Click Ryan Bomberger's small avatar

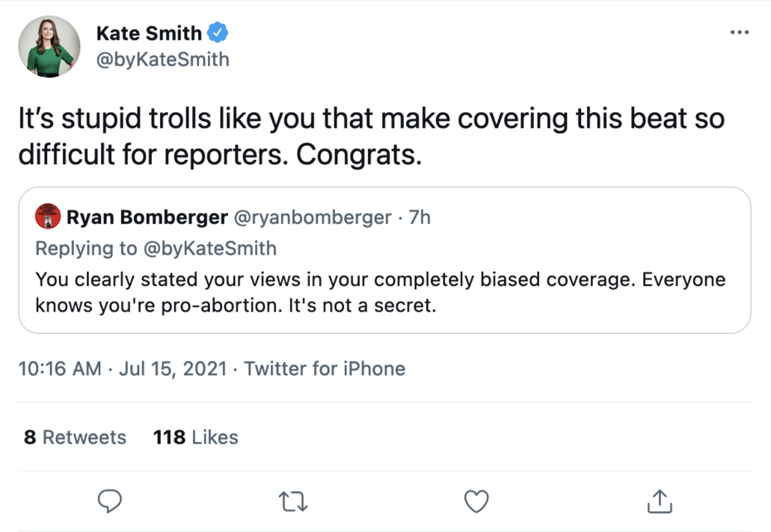[x=46, y=217]
